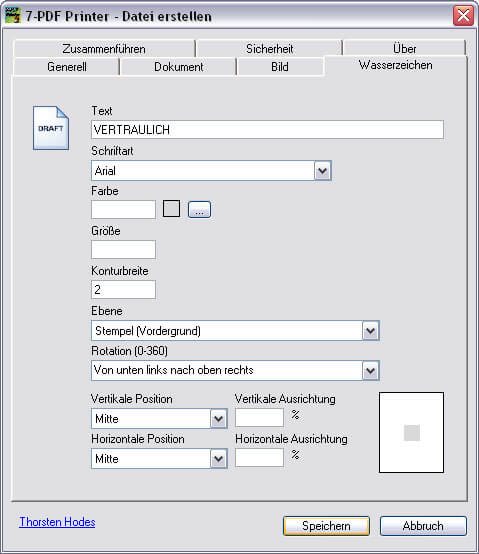Click the watermark position preview page
Image resolution: width=479 pixels, height=554 pixels.
pyautogui.click(x=412, y=432)
